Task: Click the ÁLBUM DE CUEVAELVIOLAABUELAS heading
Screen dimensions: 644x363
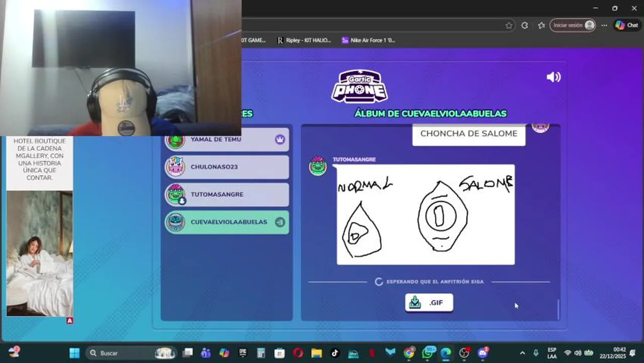Action: point(430,114)
